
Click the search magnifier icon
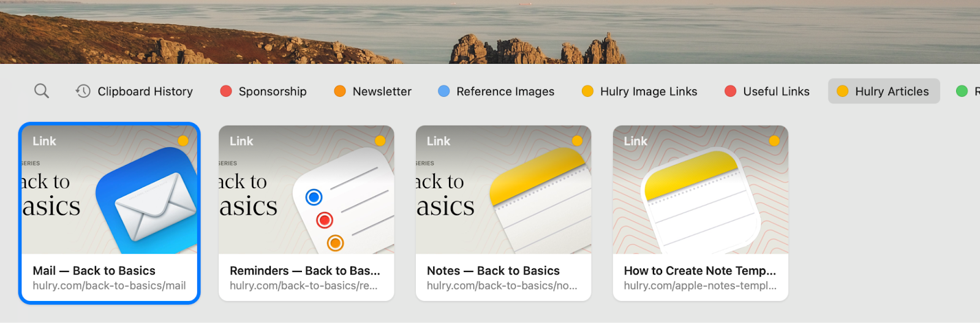pos(41,91)
